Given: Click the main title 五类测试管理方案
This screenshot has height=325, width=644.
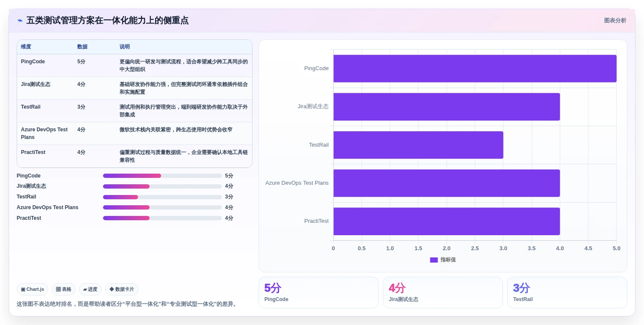Looking at the screenshot, I should pos(107,21).
